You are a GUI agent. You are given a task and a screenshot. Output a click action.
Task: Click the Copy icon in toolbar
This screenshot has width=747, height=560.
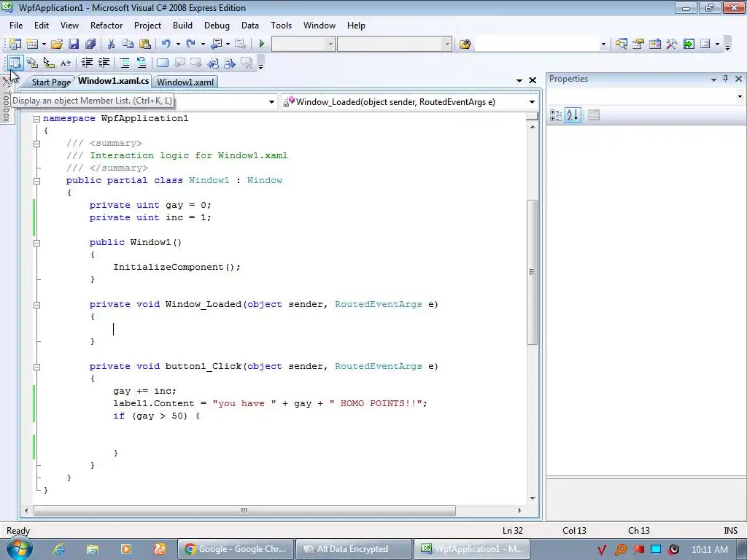128,44
